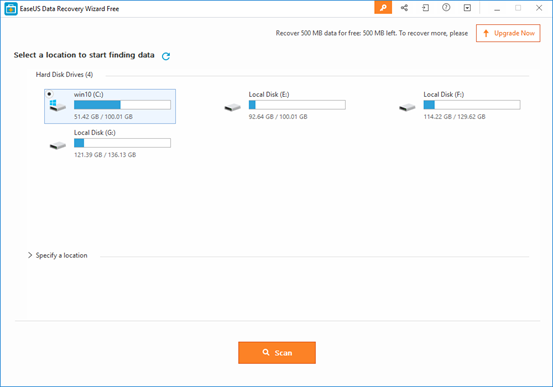This screenshot has width=553, height=387.
Task: Open the title bar dropdown menu icon
Action: [467, 8]
